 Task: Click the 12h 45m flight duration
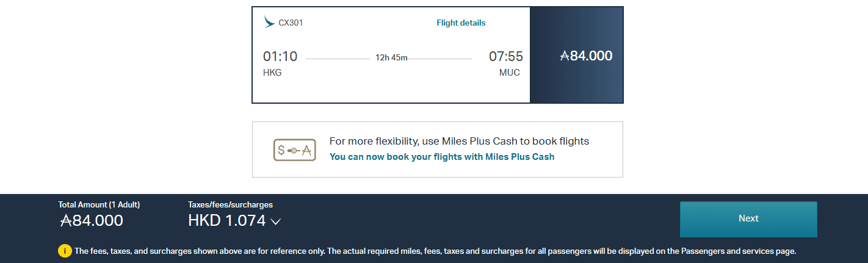391,58
